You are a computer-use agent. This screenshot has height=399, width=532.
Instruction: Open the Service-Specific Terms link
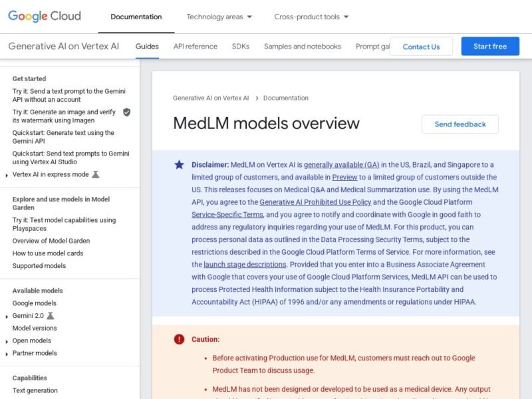227,215
